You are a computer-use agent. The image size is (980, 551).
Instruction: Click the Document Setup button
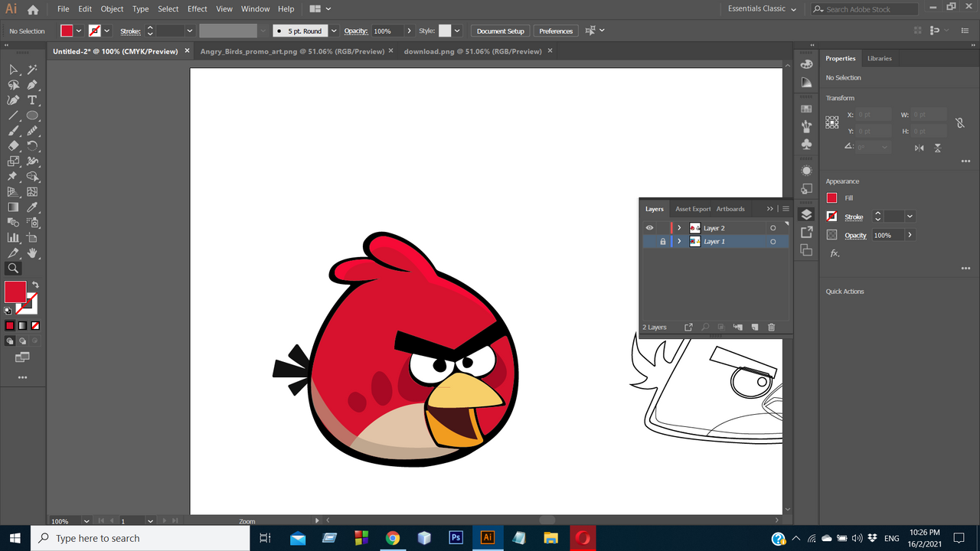pyautogui.click(x=500, y=31)
